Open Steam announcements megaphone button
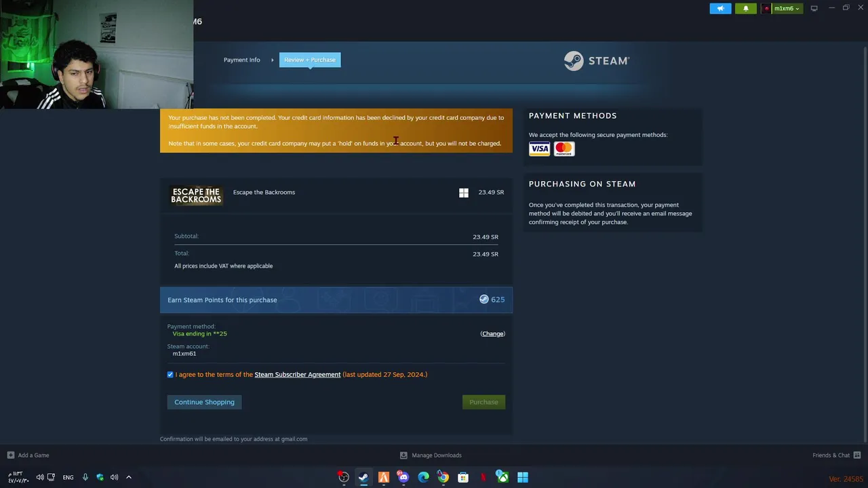Viewport: 868px width, 488px height. (720, 8)
